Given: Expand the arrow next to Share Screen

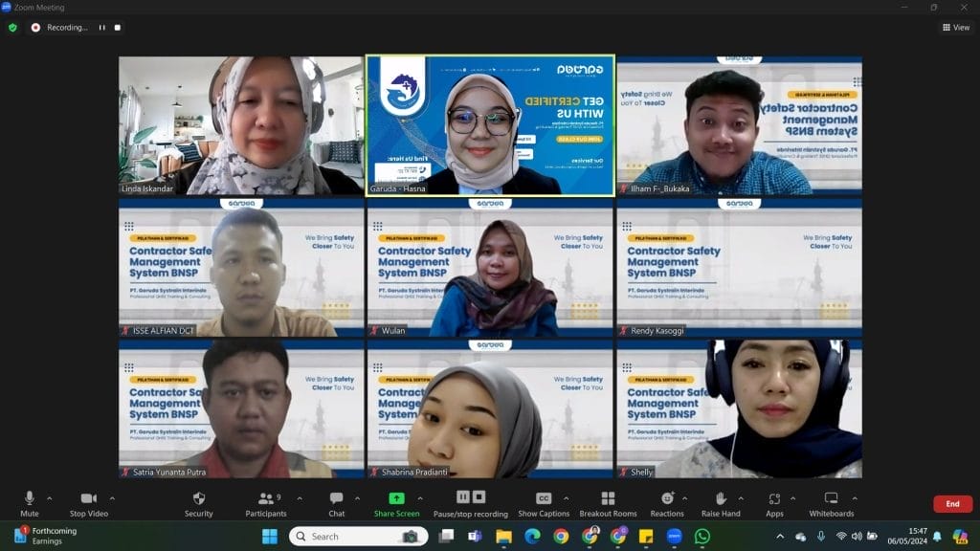Looking at the screenshot, I should pyautogui.click(x=420, y=498).
